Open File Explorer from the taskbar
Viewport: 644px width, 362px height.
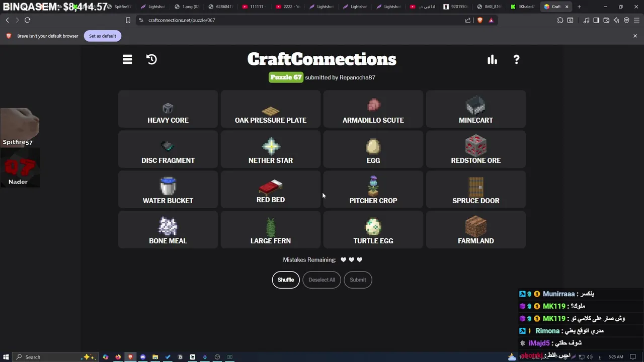[x=155, y=357]
